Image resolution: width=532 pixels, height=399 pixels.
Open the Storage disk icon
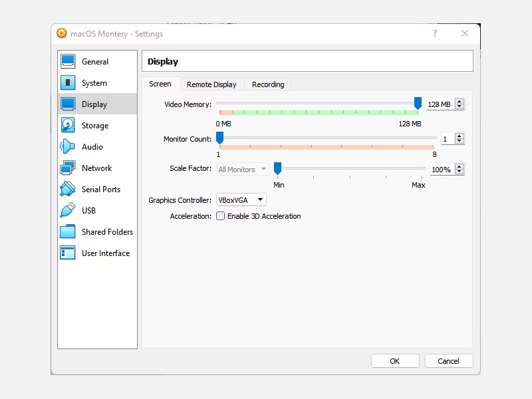(x=68, y=125)
